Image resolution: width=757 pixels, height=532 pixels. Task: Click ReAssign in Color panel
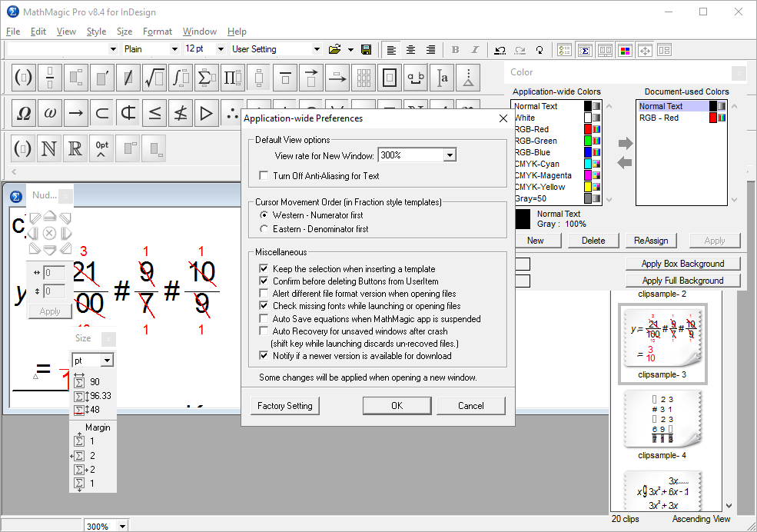[651, 241]
